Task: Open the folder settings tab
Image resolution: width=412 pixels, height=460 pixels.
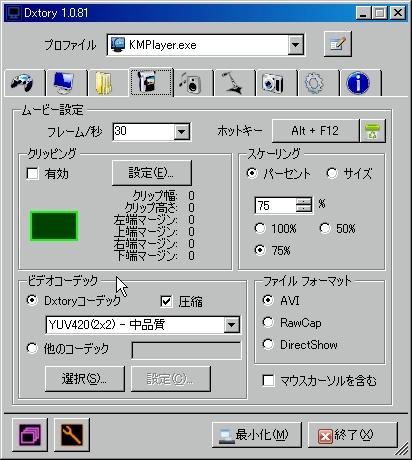Action: (108, 83)
